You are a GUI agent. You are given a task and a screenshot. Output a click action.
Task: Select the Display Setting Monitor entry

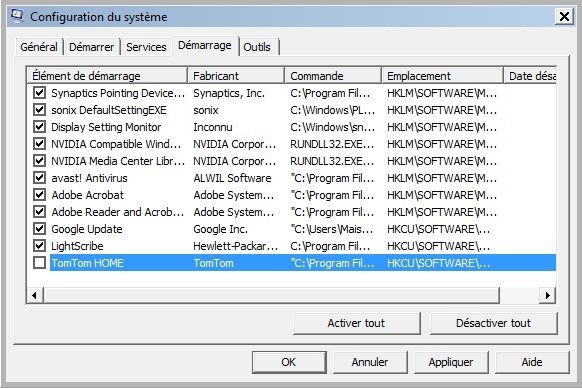pos(106,127)
